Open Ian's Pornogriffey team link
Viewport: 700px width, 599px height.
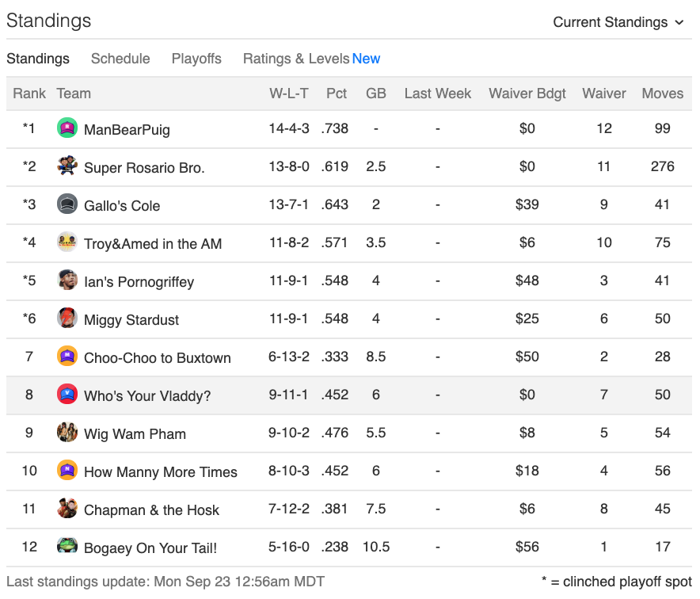coord(139,282)
